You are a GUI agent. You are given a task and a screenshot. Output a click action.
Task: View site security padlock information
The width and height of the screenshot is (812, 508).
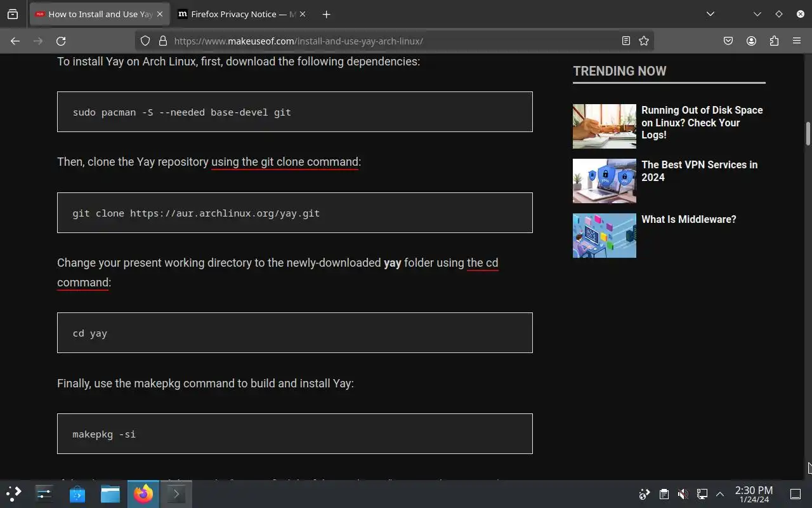(162, 41)
